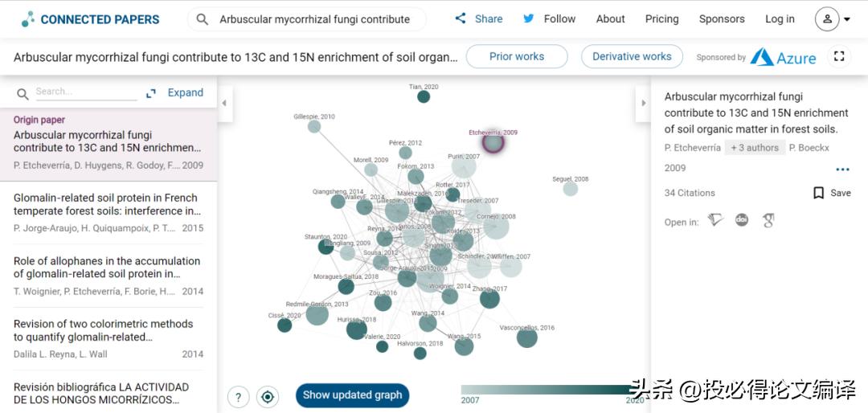Open the Pricing menu item

pos(661,19)
